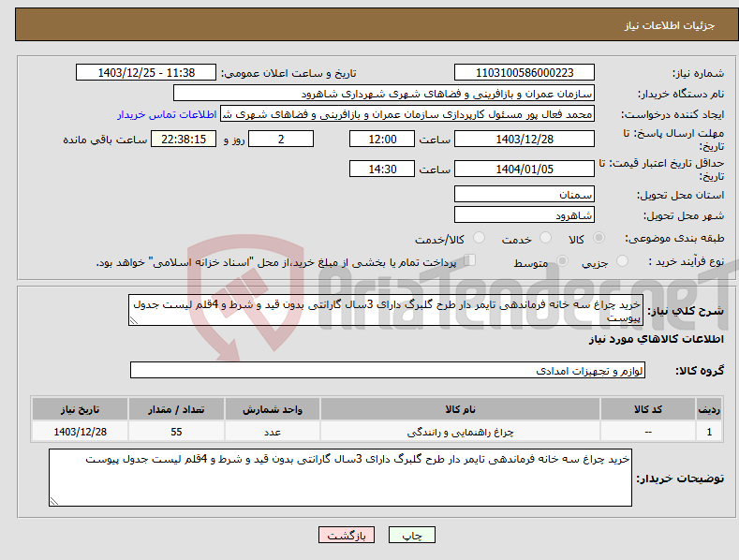739x560 pixels.
Task: Click the چاپ (print) button
Action: click(x=411, y=535)
